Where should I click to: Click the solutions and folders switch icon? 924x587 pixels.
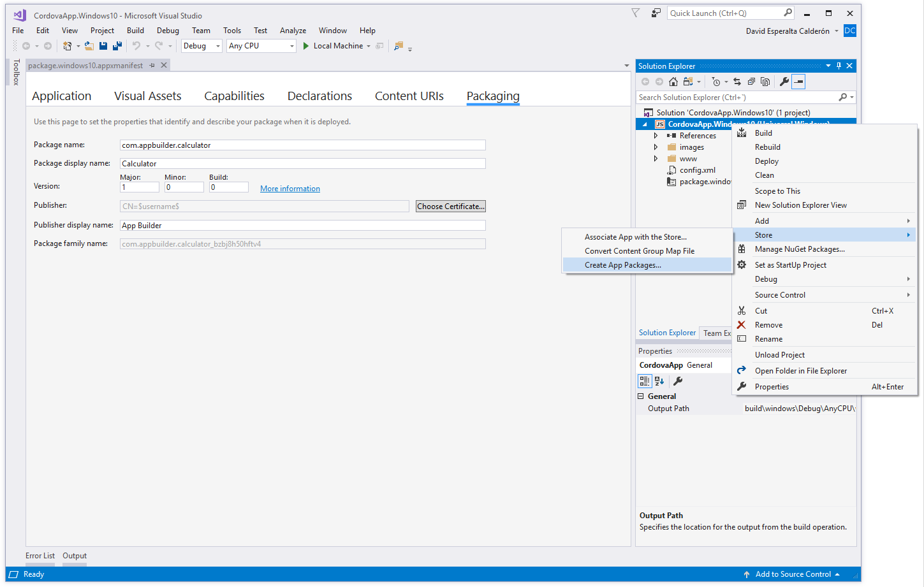(x=688, y=82)
